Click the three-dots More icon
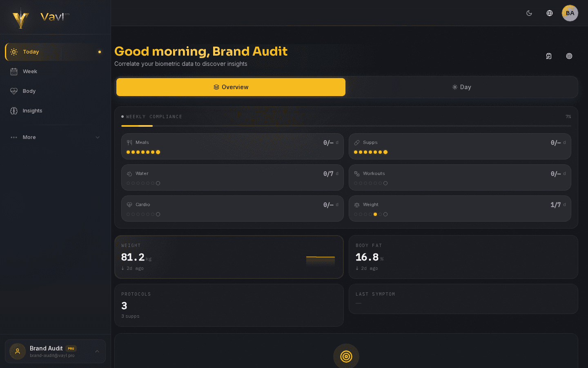The image size is (588, 368). point(14,137)
